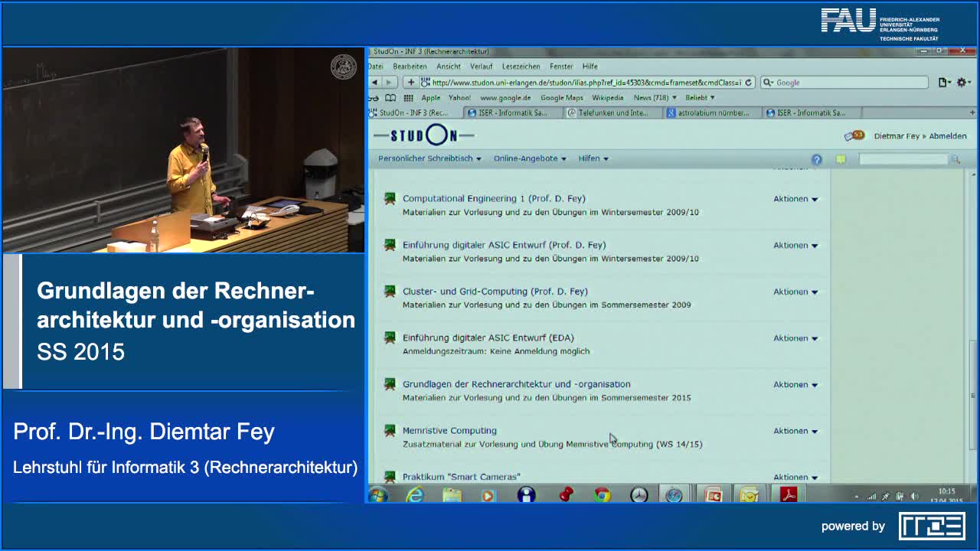Viewport: 980px width, 551px height.
Task: Expand Aktionen dropdown for Memristive Computing
Action: (795, 431)
